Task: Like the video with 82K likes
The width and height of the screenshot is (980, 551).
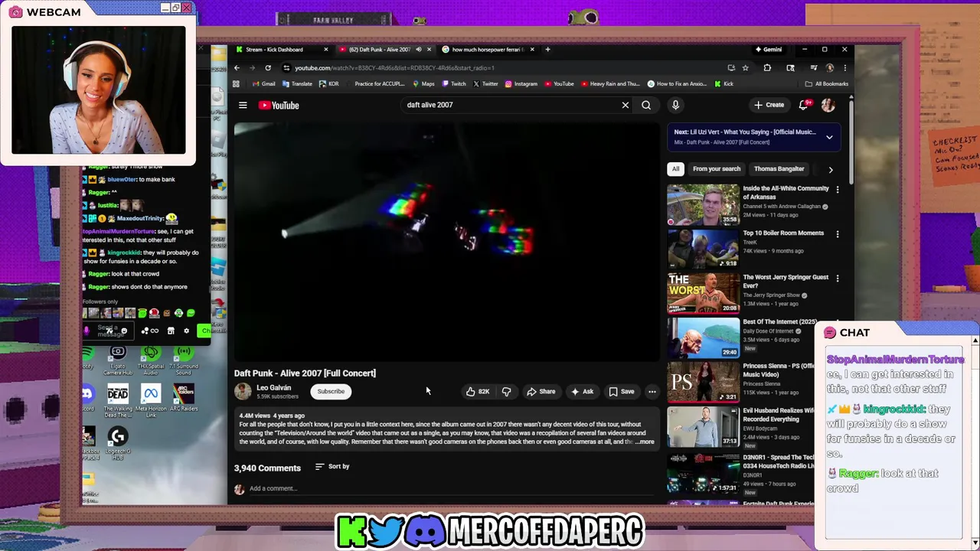Action: pos(478,392)
